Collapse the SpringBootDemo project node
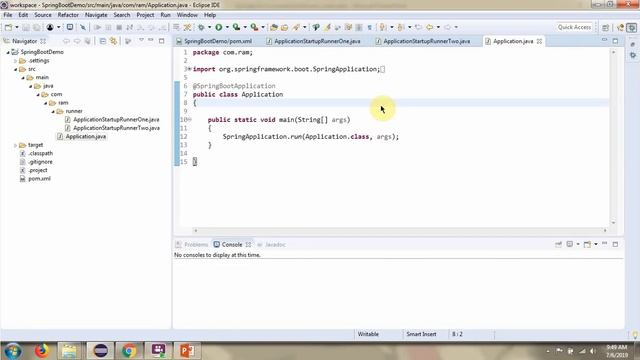640x360 pixels. tap(8, 52)
